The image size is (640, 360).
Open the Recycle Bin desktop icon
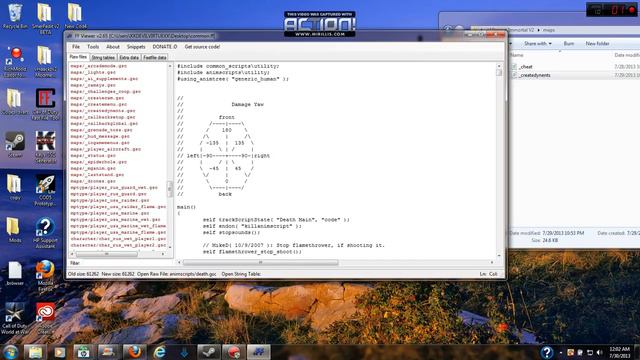[x=15, y=16]
